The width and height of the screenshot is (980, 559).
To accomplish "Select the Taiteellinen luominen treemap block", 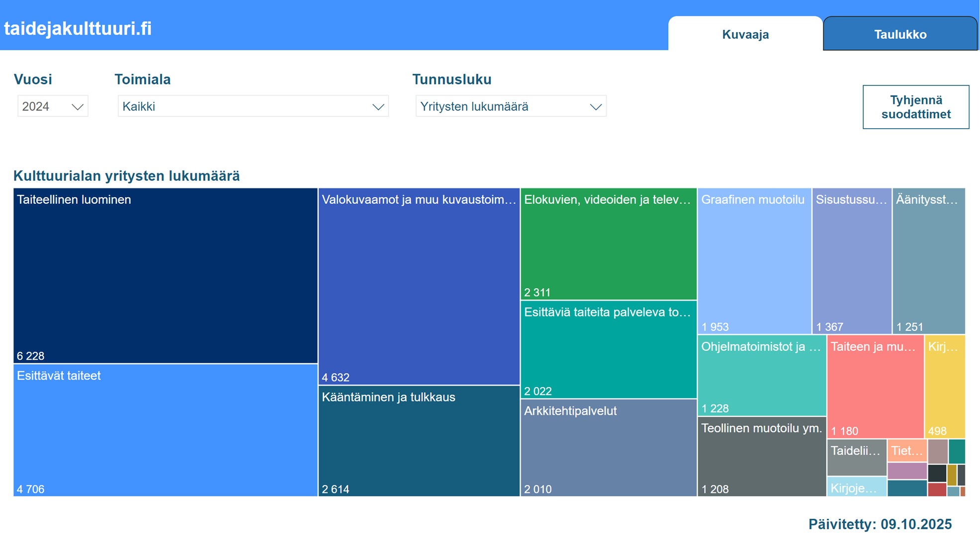I will point(165,276).
